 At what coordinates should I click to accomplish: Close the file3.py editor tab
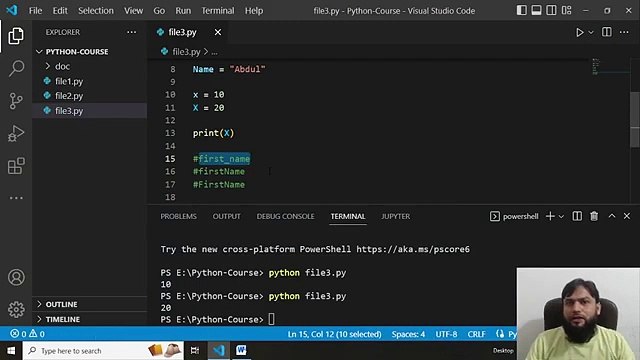218,32
